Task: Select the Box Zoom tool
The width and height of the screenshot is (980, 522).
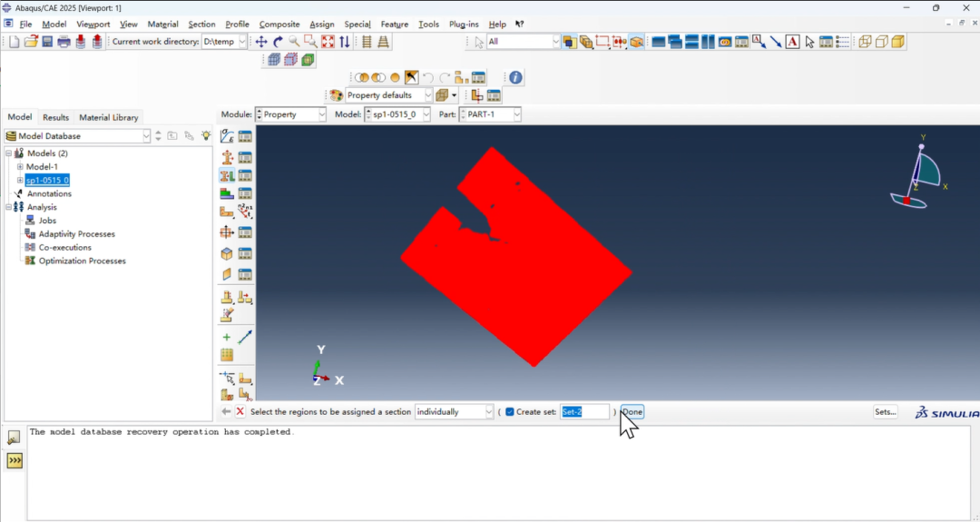Action: [x=310, y=42]
